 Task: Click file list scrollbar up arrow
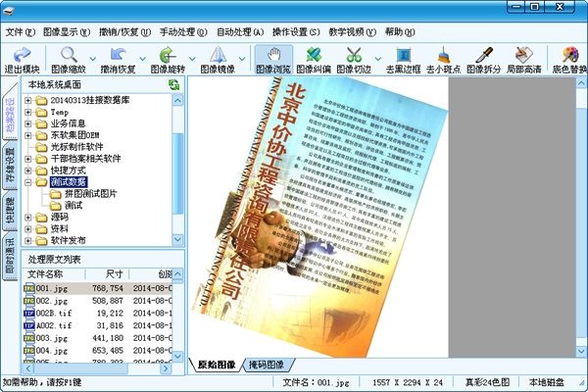coord(177,274)
